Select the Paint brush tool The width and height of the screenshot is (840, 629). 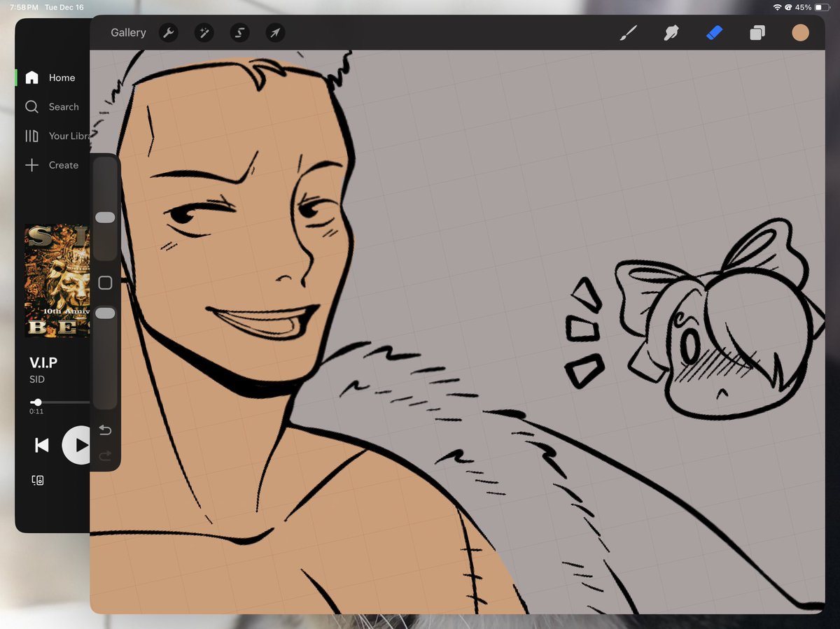coord(629,32)
